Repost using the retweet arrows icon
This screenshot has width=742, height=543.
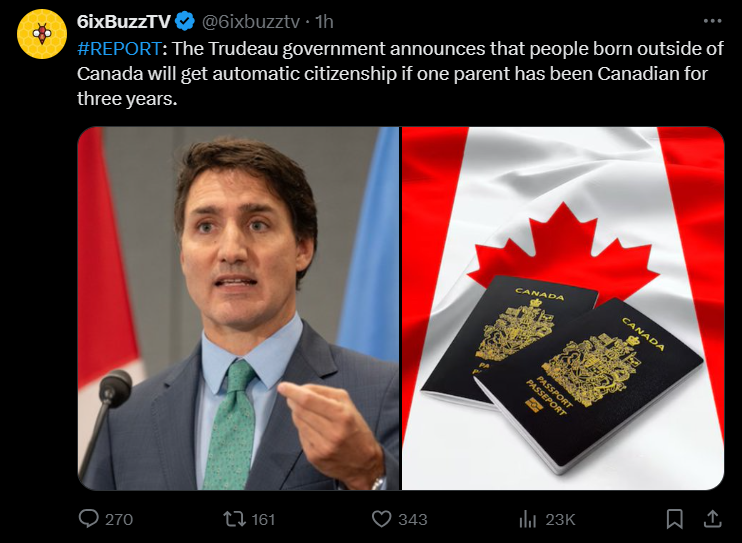tap(232, 518)
